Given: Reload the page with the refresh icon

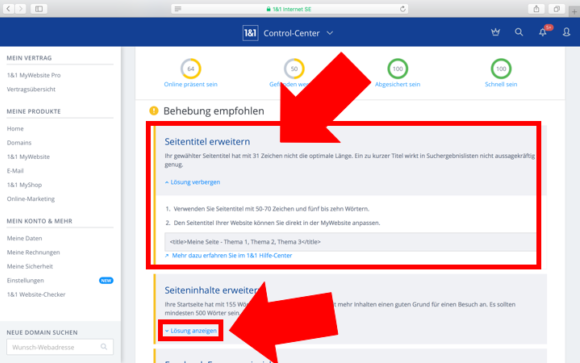Looking at the screenshot, I should pyautogui.click(x=402, y=9).
